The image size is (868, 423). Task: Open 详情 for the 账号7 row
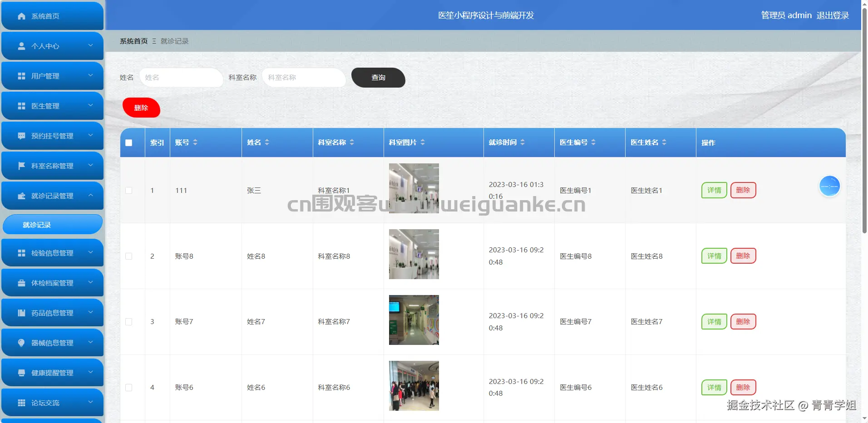(714, 322)
